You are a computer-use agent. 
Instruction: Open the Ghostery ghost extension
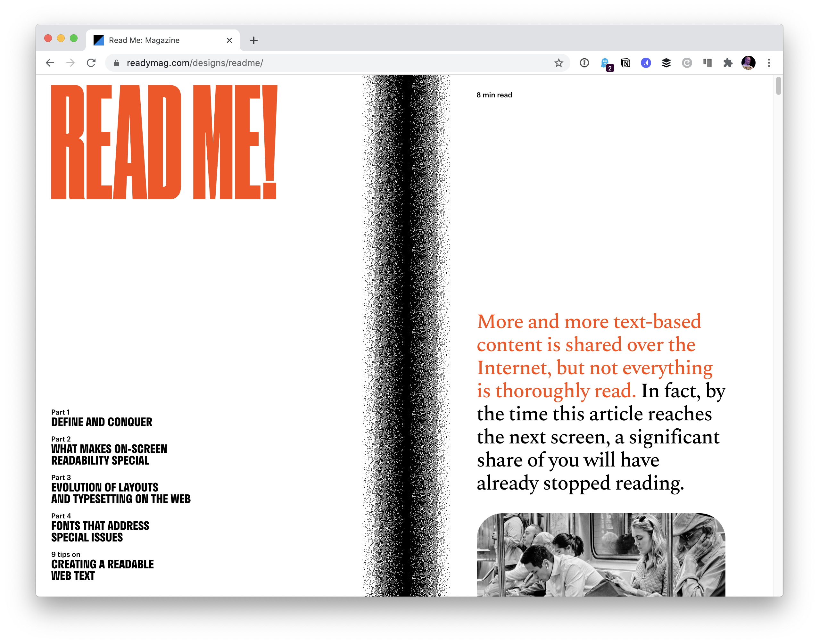[x=605, y=63]
